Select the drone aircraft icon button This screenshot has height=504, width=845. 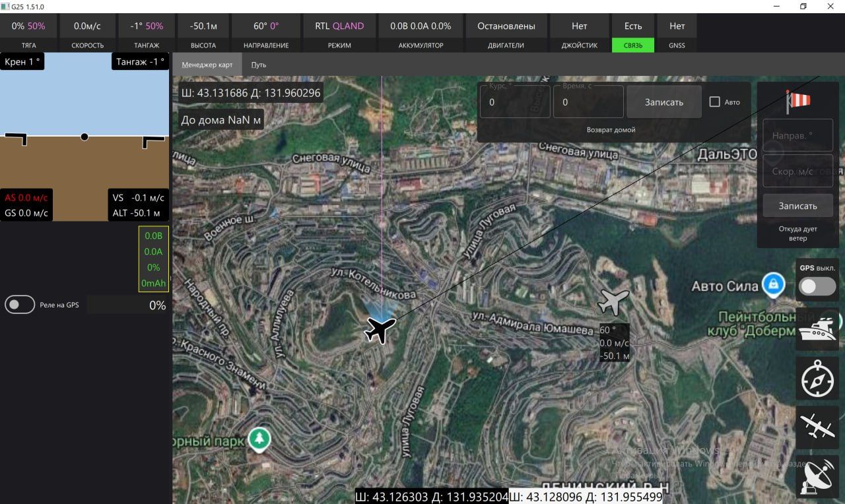(817, 427)
